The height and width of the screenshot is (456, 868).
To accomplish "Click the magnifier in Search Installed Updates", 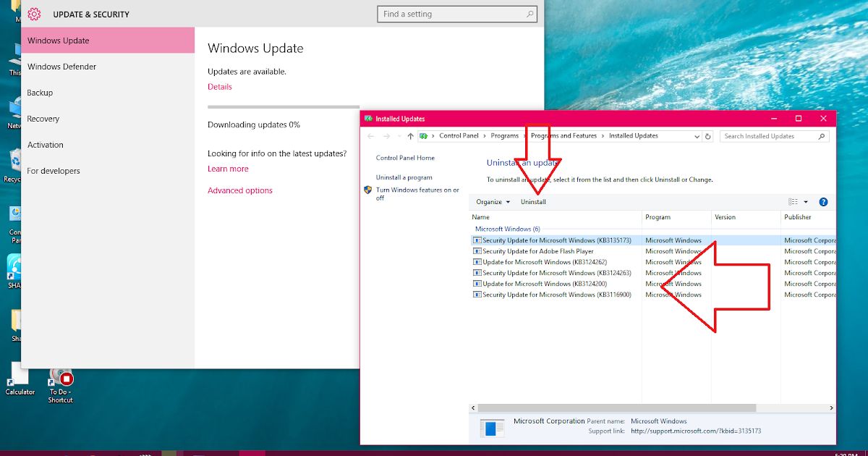I will 822,136.
